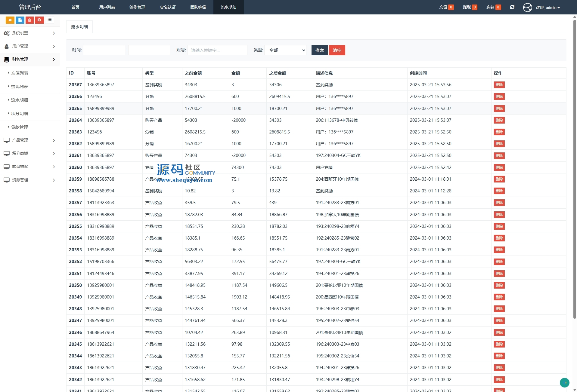This screenshot has height=392, width=577.
Task: Open the 欢迎, admin user dropdown
Action: point(548,8)
